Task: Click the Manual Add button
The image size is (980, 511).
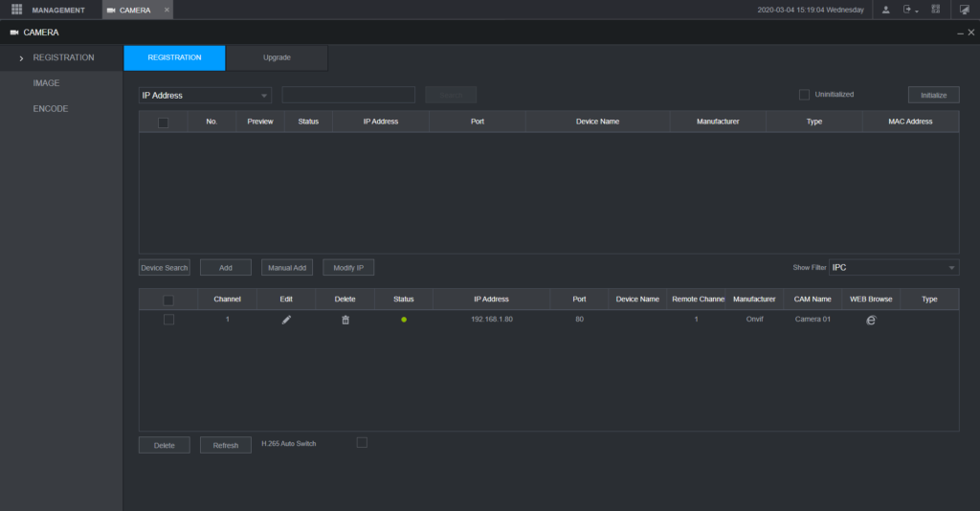Action: [x=287, y=268]
